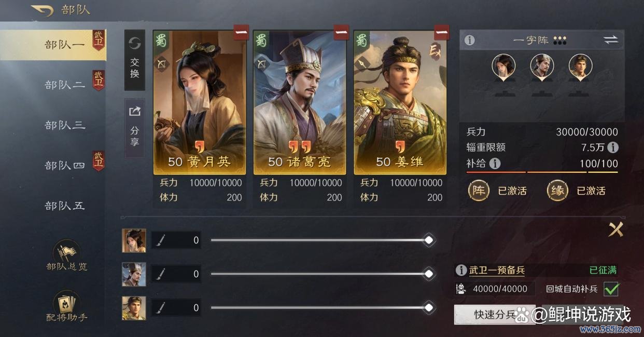Tap the formation info icon beside 一字阵
This screenshot has height=337, width=644.
(x=470, y=40)
